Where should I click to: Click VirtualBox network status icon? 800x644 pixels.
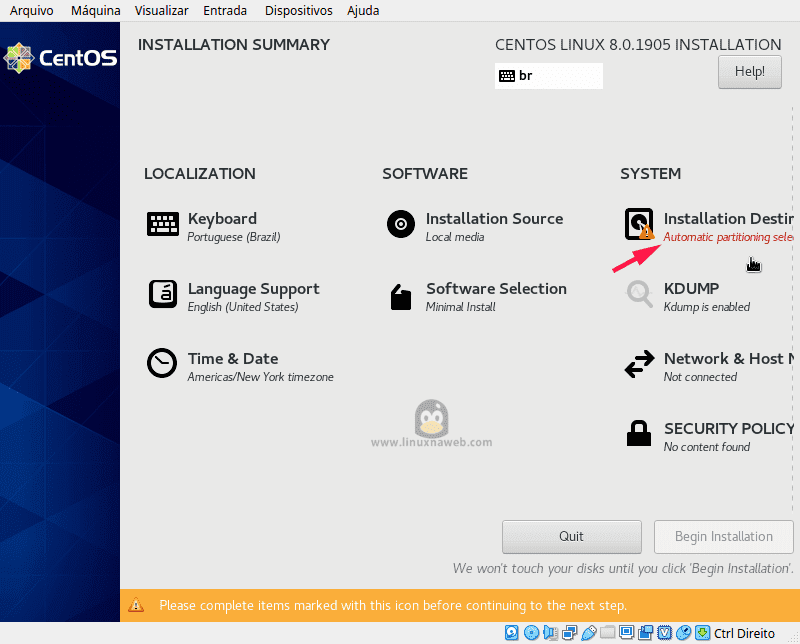tap(569, 633)
